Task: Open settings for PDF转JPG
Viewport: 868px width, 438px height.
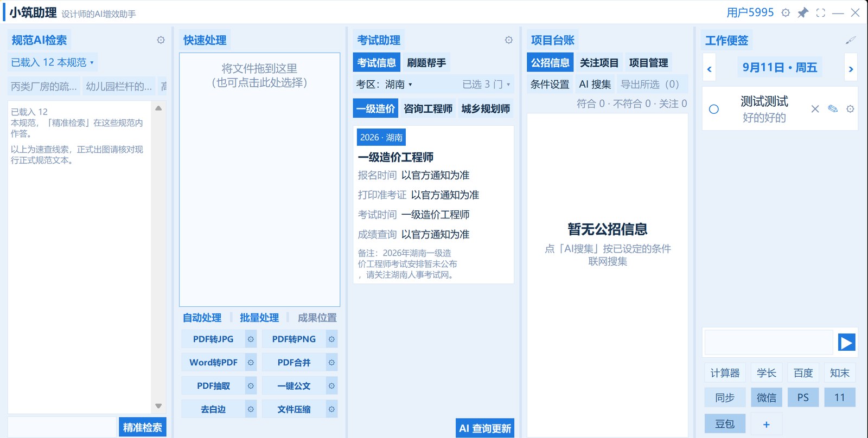Action: 251,339
